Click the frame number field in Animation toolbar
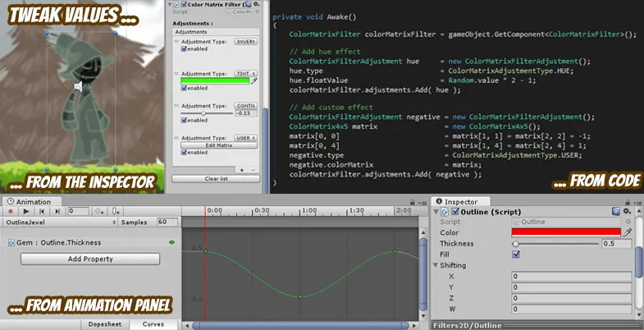 tap(78, 211)
